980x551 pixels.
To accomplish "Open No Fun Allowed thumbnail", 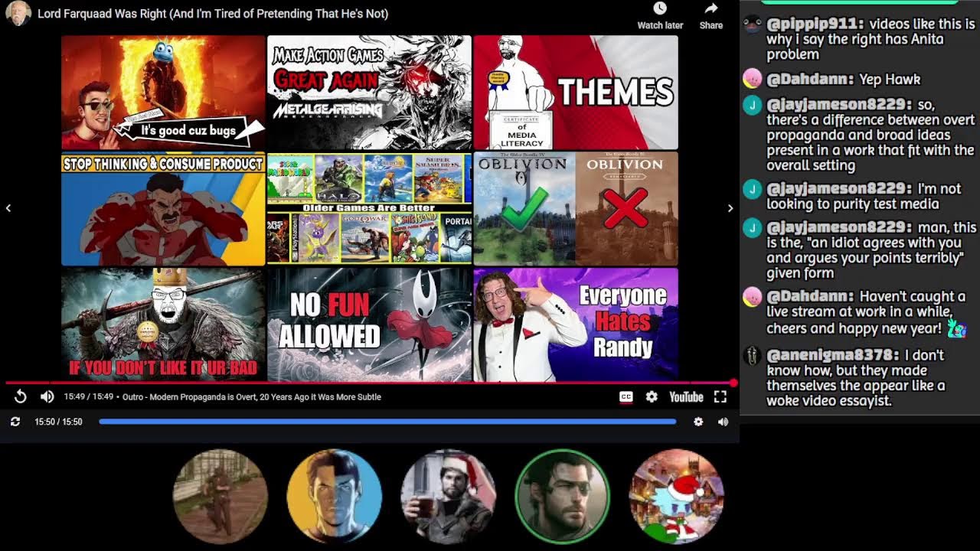I will (x=369, y=324).
